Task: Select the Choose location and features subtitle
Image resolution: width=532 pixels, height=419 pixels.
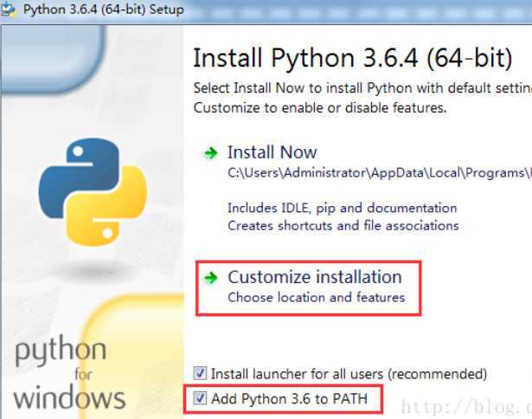Action: coord(317,298)
